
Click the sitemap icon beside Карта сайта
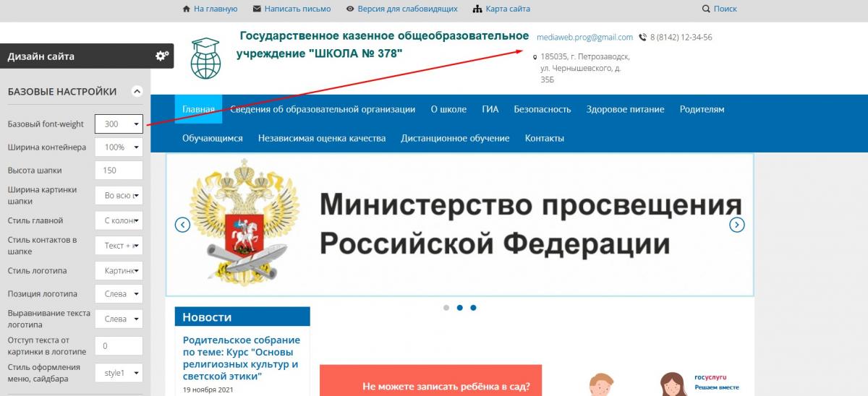[x=477, y=9]
